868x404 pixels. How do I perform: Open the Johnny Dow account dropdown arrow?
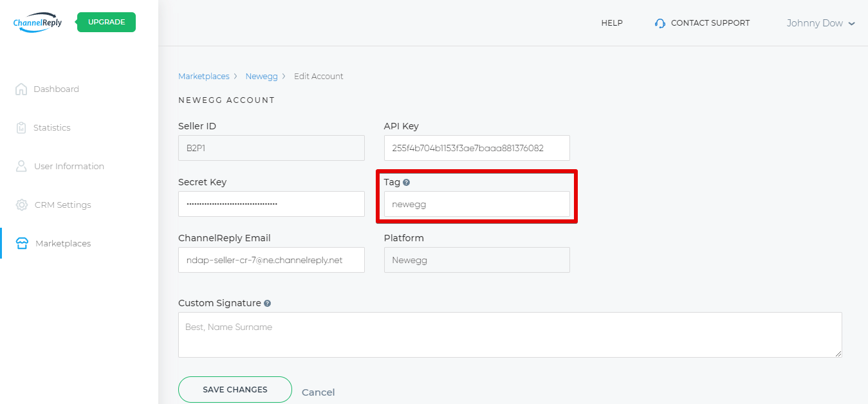(852, 24)
